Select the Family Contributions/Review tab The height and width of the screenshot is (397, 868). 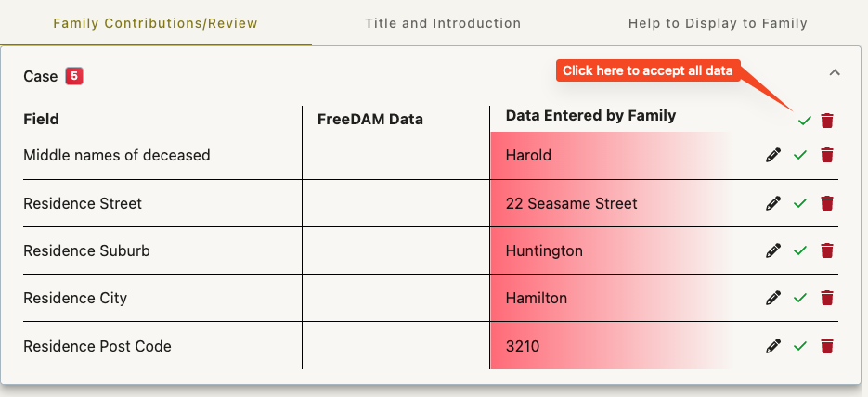(x=156, y=23)
